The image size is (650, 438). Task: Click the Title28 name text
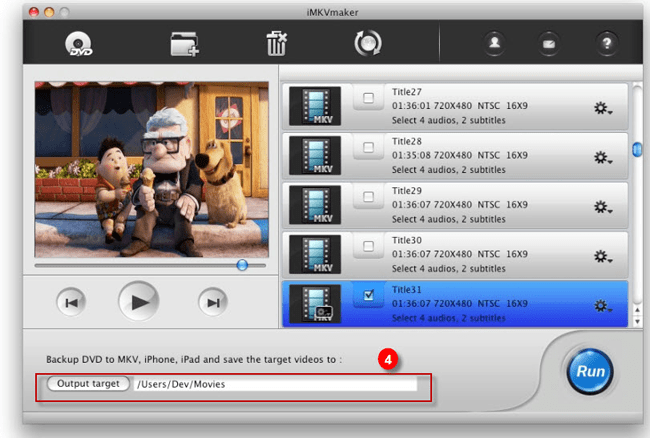(407, 141)
